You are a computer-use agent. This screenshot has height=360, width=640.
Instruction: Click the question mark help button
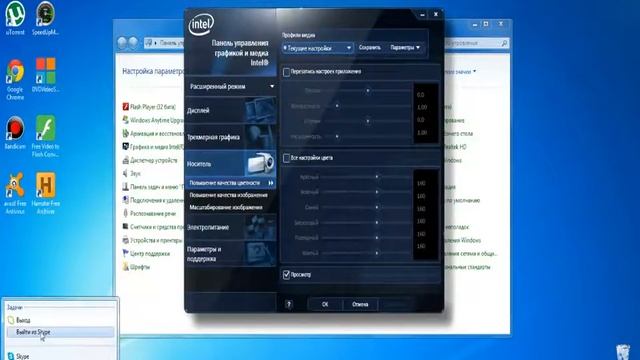coord(289,304)
